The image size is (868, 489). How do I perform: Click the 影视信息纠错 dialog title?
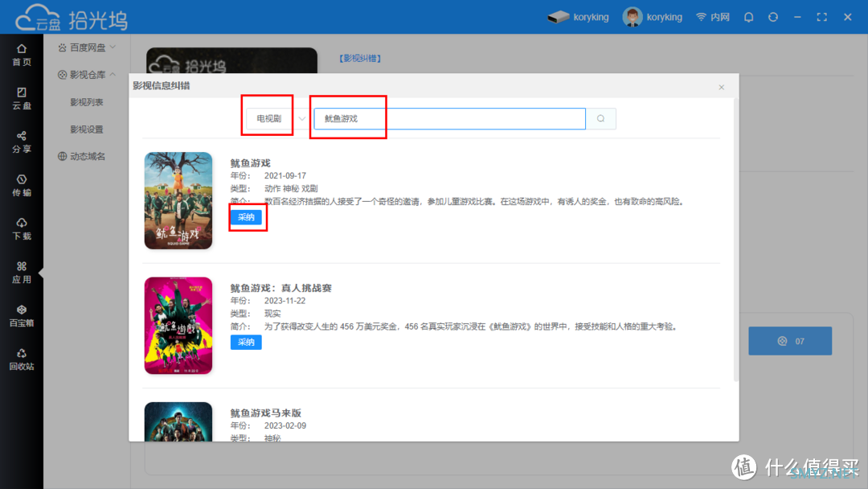tap(161, 86)
